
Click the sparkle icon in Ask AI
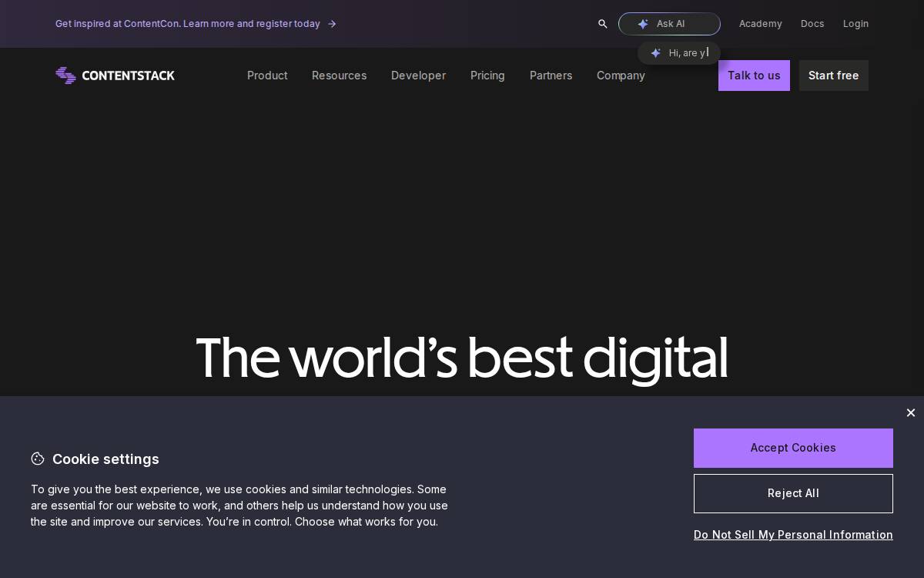[x=643, y=24]
